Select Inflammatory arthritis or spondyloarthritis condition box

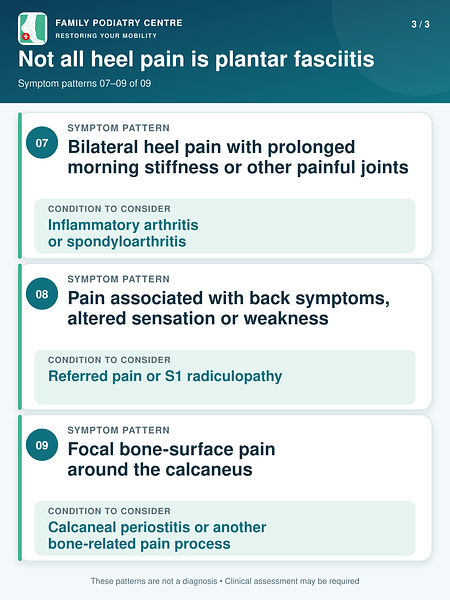point(225,226)
